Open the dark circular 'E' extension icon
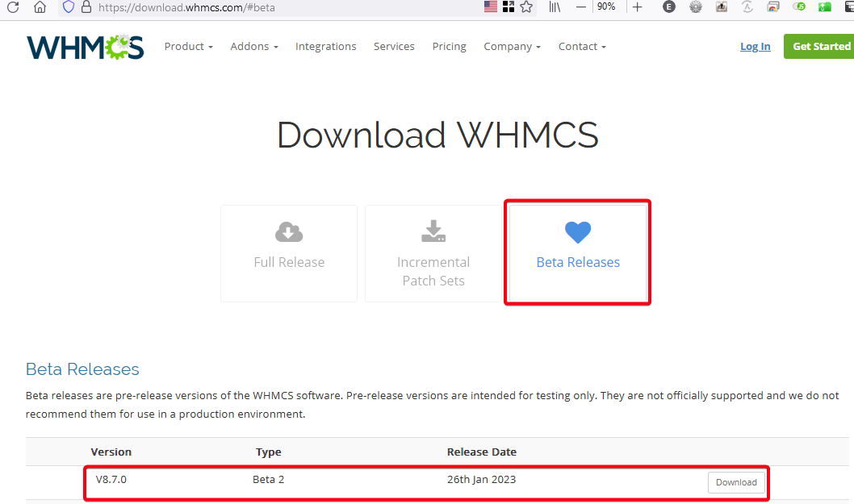This screenshot has height=504, width=854. 669,7
